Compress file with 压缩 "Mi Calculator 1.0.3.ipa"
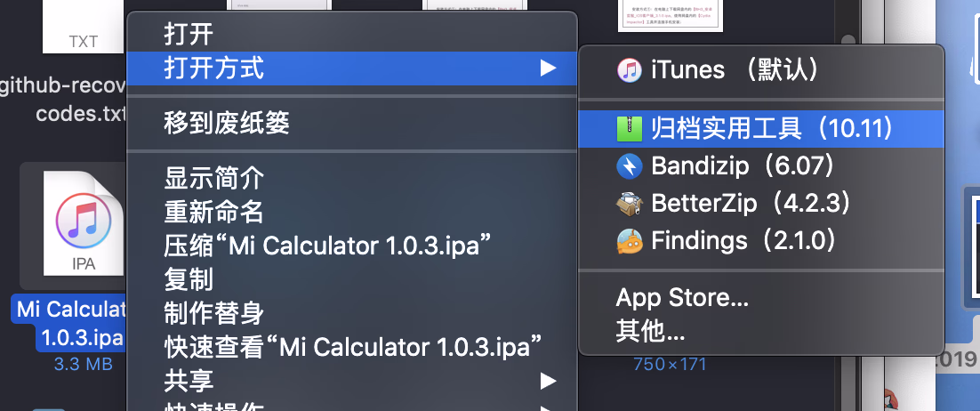Image resolution: width=980 pixels, height=411 pixels. point(328,246)
